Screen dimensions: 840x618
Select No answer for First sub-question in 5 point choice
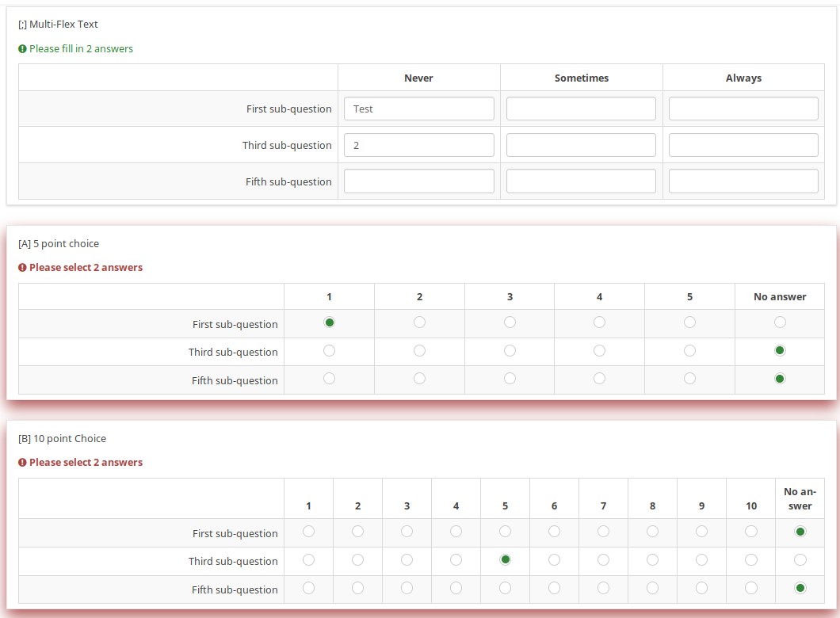click(x=780, y=322)
